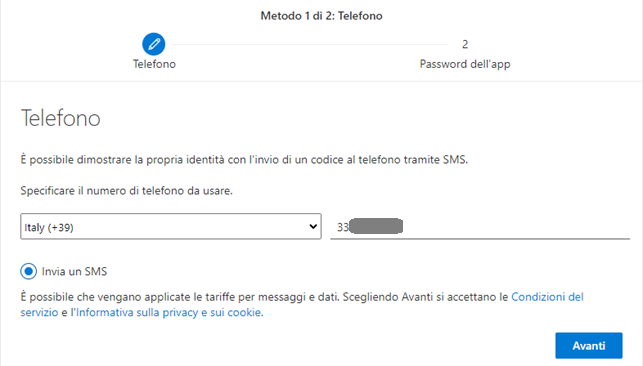Click the Invia un SMS label text
643x366 pixels.
tap(74, 271)
